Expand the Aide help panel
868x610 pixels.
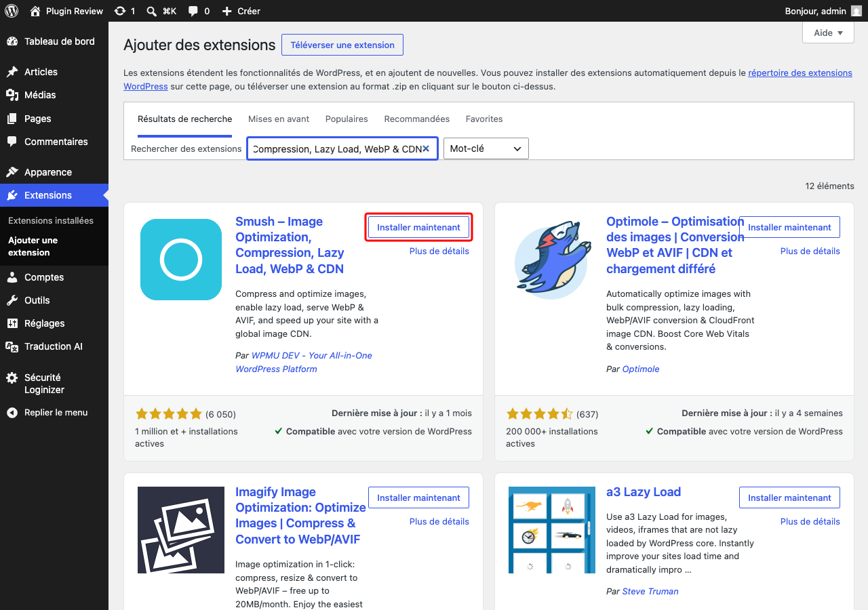(x=829, y=33)
